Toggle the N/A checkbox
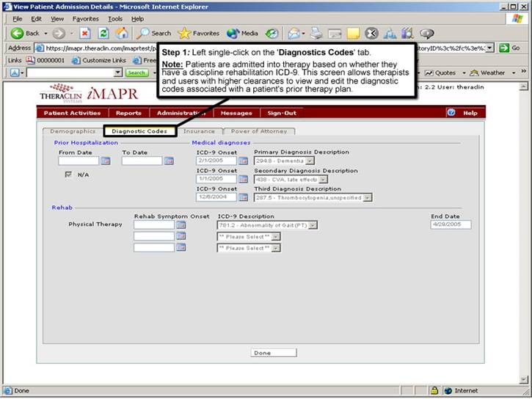Screen dimensions: 532x399 pos(68,175)
